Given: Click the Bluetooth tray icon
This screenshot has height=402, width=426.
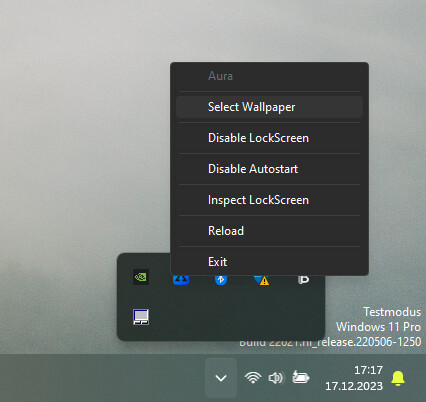Looking at the screenshot, I should 221,280.
